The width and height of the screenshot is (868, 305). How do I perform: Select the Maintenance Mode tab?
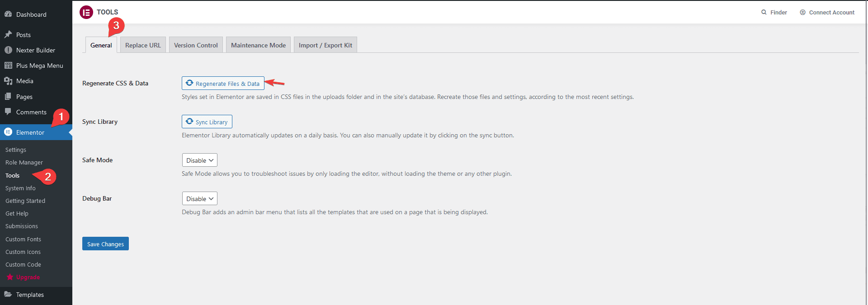[258, 45]
